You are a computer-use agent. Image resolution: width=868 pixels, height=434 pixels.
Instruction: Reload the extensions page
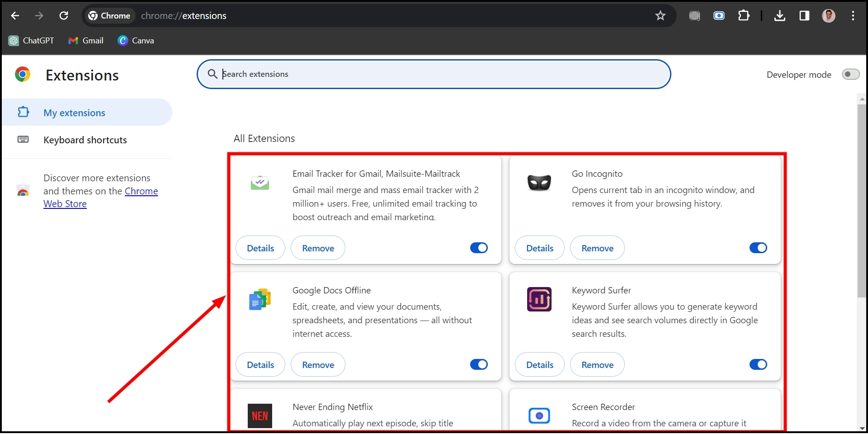point(64,16)
